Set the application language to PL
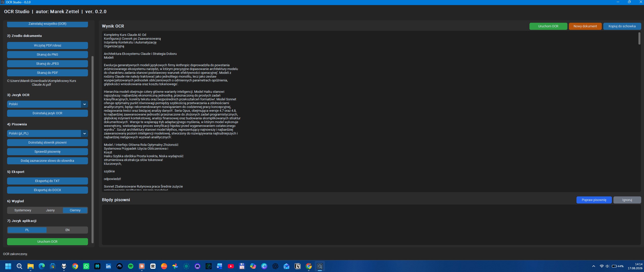Viewport: 644px width, 272px height. point(27,230)
